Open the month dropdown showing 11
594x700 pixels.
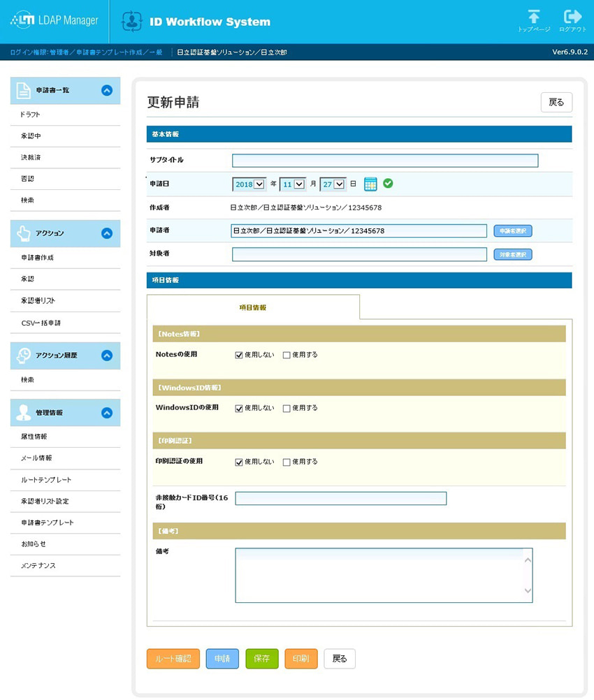tap(293, 184)
